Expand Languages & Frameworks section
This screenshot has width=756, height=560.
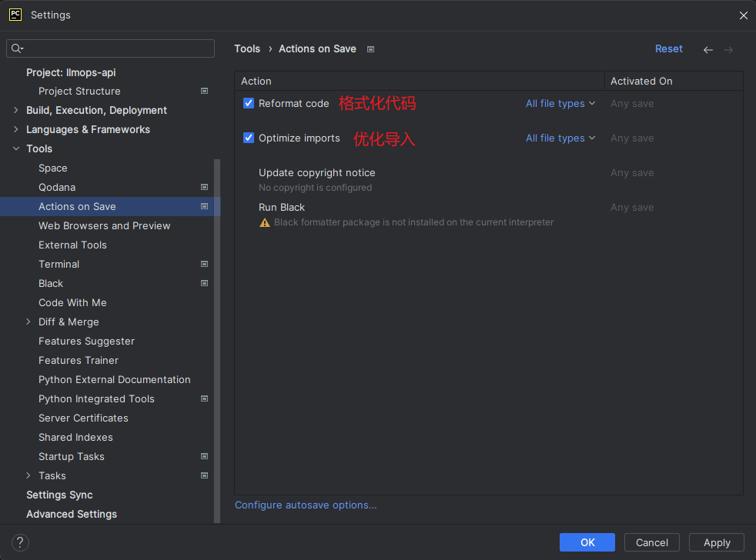16,129
